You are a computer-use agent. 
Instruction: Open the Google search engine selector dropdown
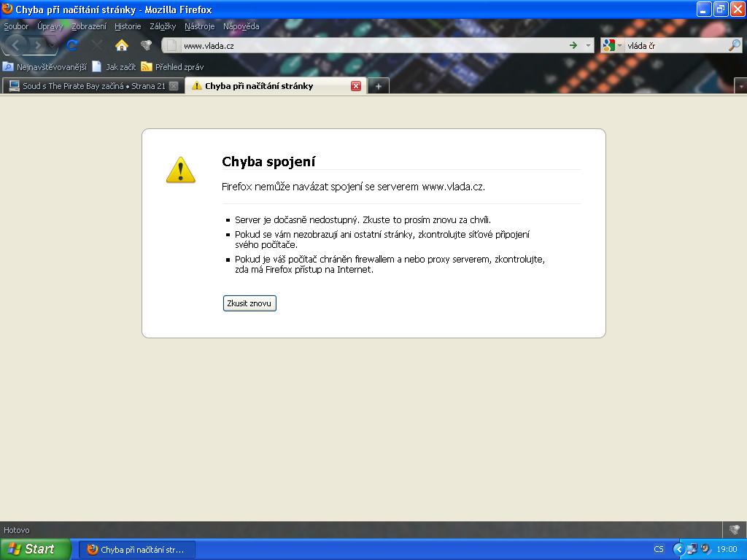pyautogui.click(x=612, y=46)
